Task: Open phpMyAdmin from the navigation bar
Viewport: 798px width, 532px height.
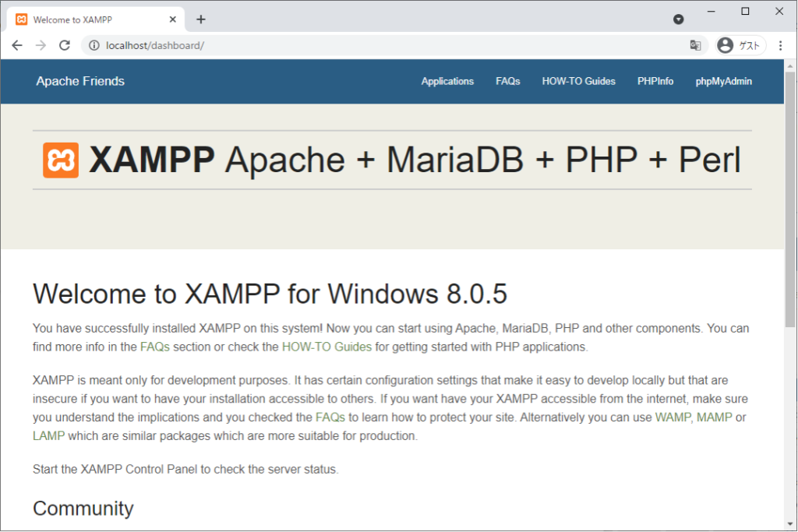Action: point(723,81)
